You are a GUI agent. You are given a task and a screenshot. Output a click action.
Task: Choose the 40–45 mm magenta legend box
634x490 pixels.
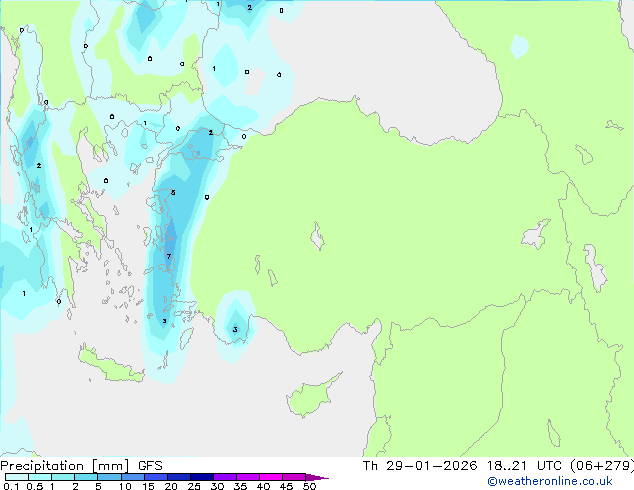click(x=271, y=477)
